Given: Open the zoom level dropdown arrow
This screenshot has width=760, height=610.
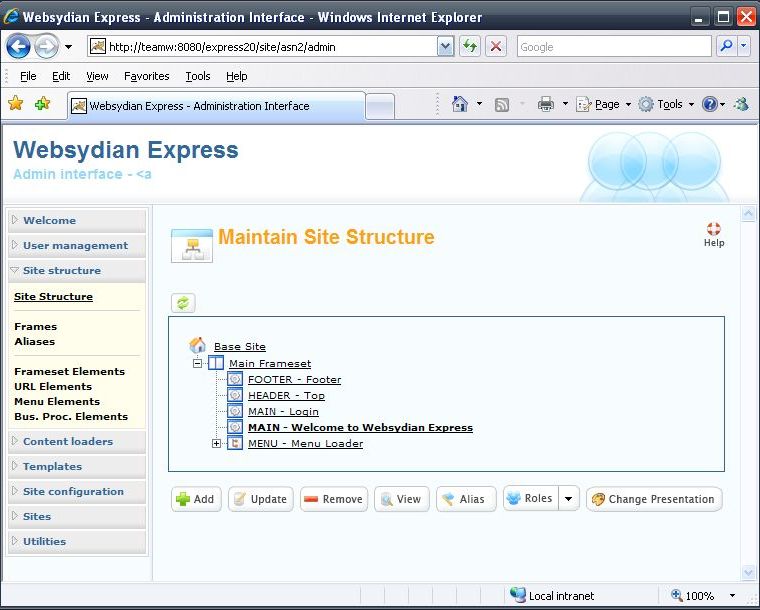Looking at the screenshot, I should click(732, 595).
